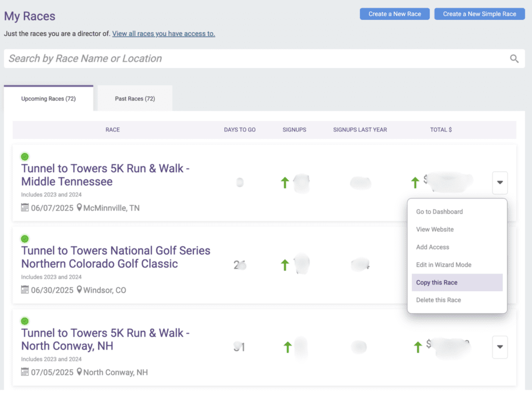Viewport: 532px width, 413px height.
Task: Click total dollars up-arrow for Middle Tennessee race
Action: [x=415, y=183]
